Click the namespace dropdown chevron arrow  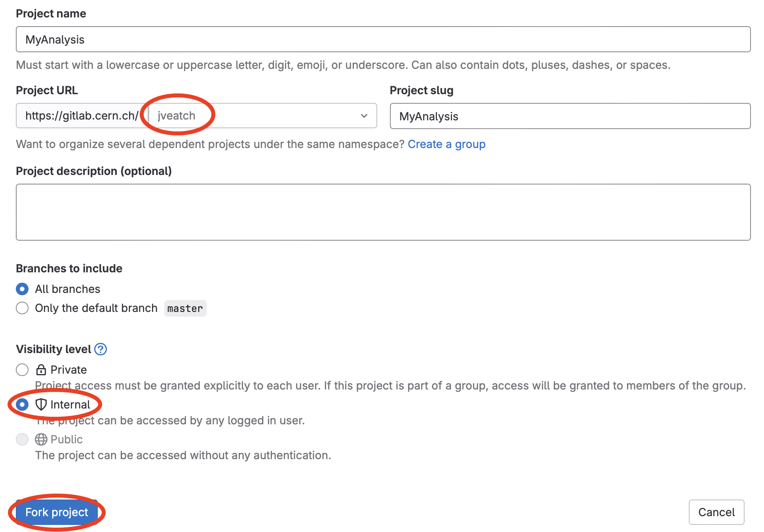click(x=364, y=116)
